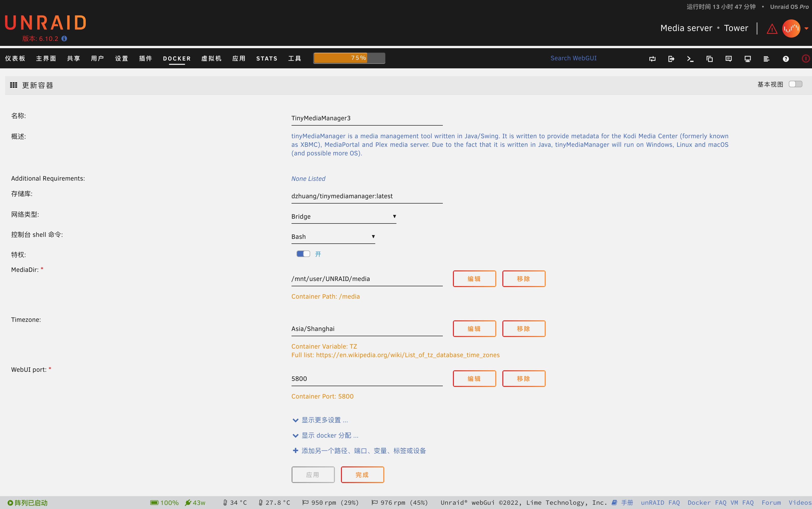Click the remote console monitor icon
Image resolution: width=812 pixels, height=509 pixels.
(747, 59)
